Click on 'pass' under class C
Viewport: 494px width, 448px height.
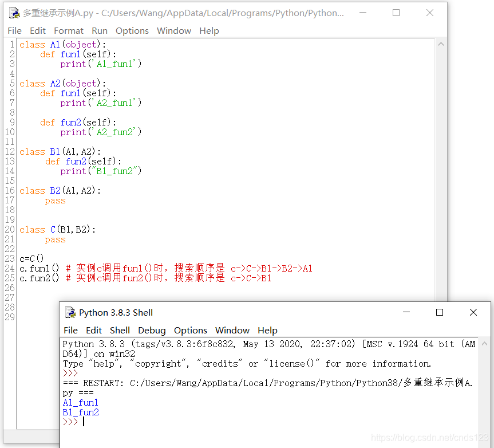[55, 239]
